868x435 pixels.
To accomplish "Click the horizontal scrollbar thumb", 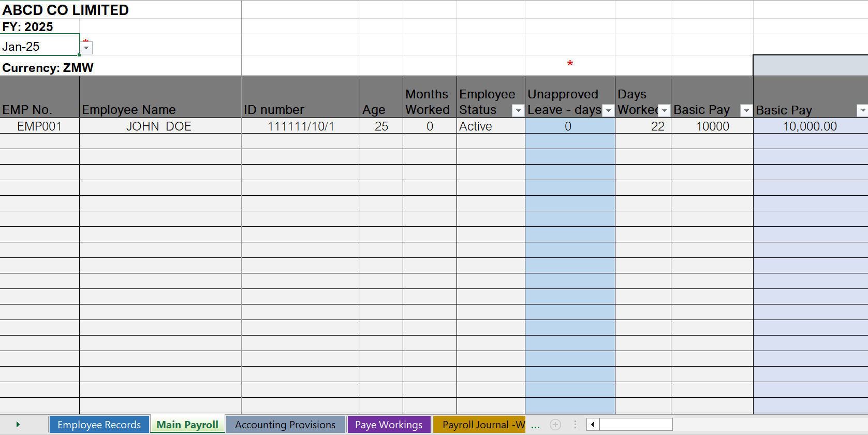I will tap(636, 425).
